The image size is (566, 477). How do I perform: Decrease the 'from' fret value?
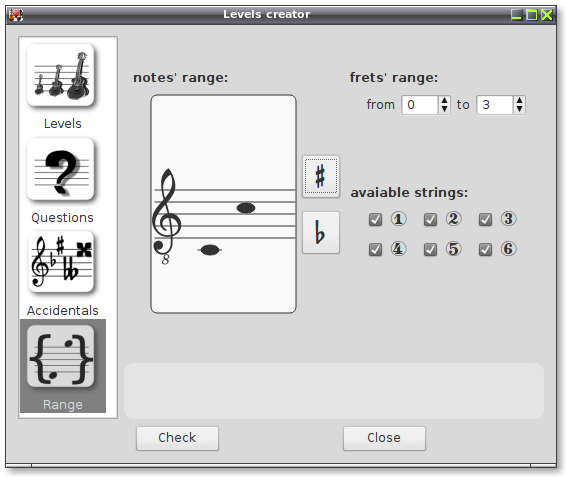(444, 109)
